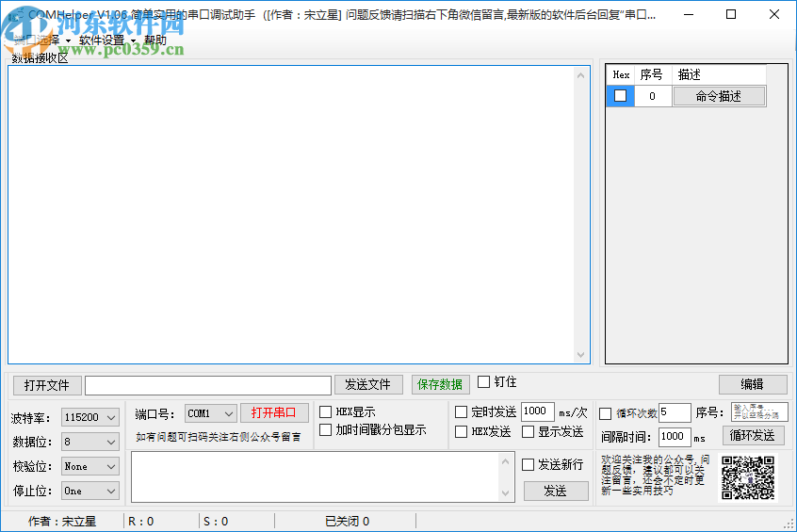Click the 循环次数 field showing 5
The height and width of the screenshot is (532, 797).
point(675,412)
